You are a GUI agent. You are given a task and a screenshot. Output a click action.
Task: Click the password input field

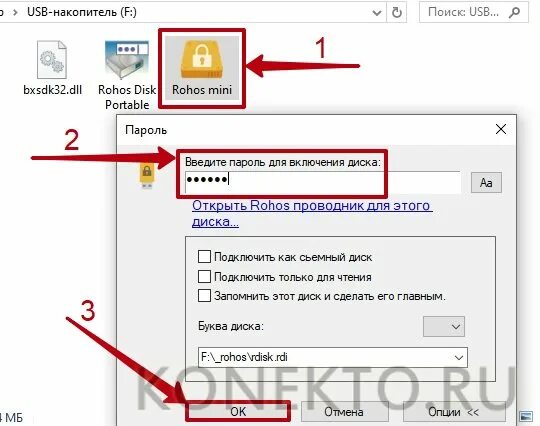[322, 182]
